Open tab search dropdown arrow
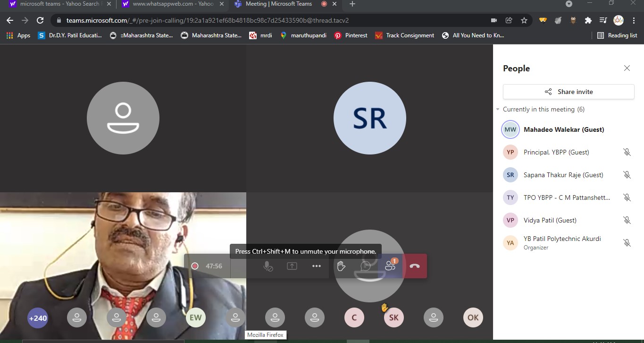The width and height of the screenshot is (644, 343). tap(569, 4)
